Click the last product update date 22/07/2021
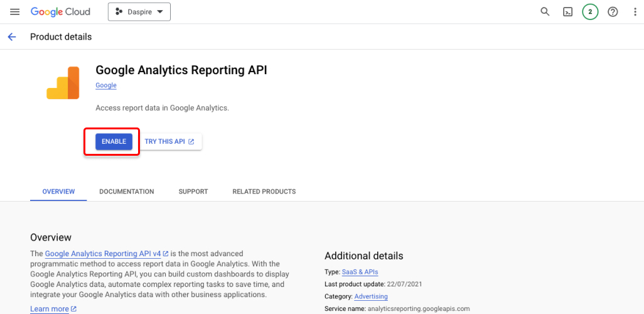 click(x=404, y=284)
